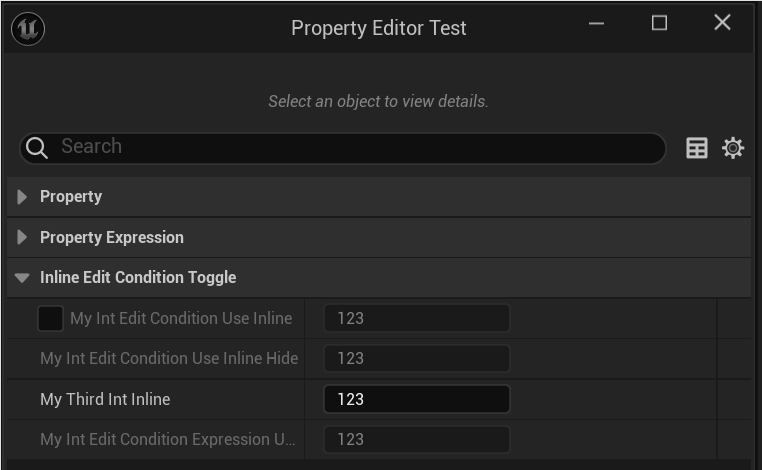Click the Unreal Engine logo icon

click(28, 29)
